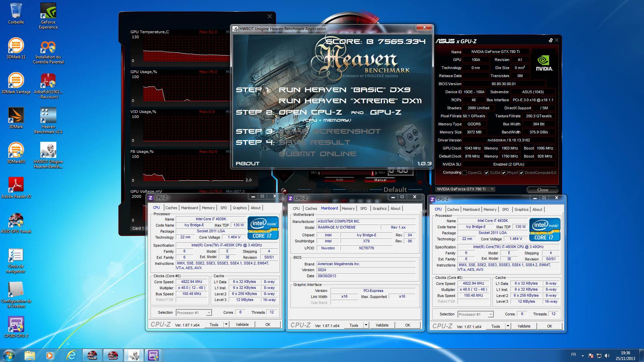Click the link icon in GPU-Z title bar
The width and height of the screenshot is (644, 362).
pyautogui.click(x=551, y=40)
